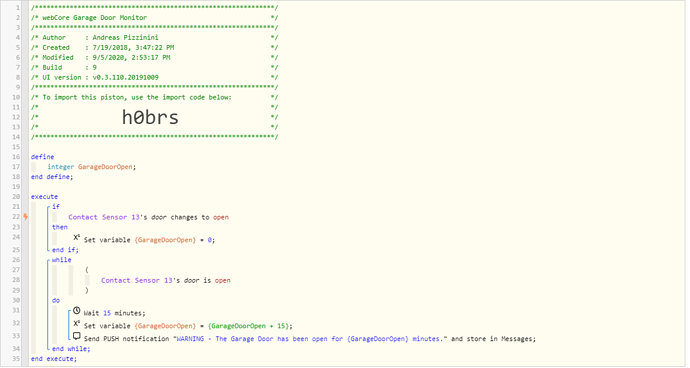
Task: Open the Send PUSH notification warning task
Action: (310, 339)
